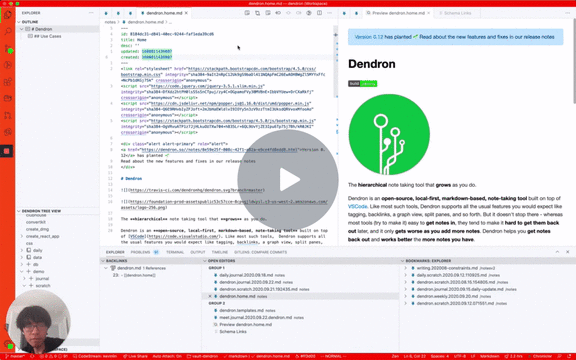This screenshot has width=576, height=360.
Task: Click the preview pane vertical scrollbar
Action: coord(573,61)
